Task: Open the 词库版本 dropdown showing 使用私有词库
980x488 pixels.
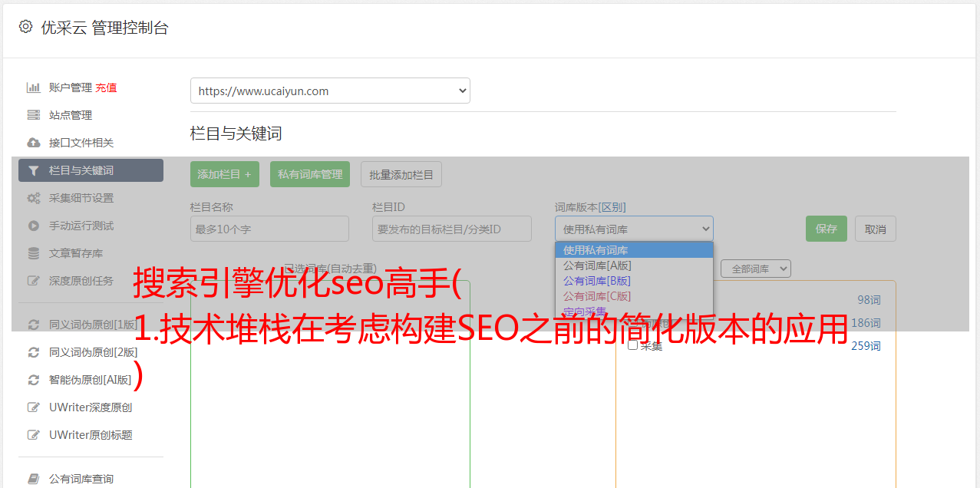Action: pyautogui.click(x=634, y=229)
